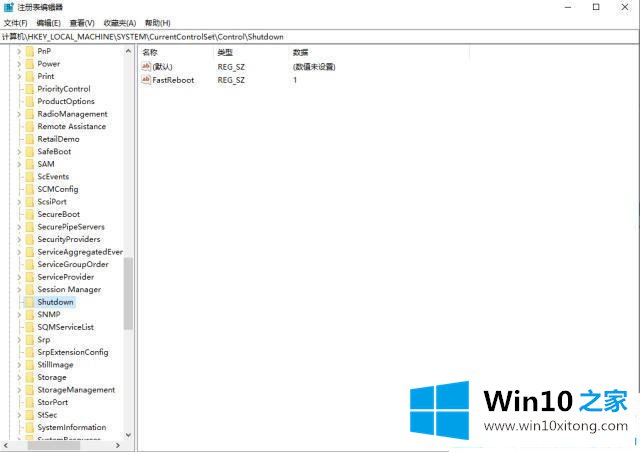The image size is (640, 452).
Task: Select the ServiceProvider key
Action: pyautogui.click(x=66, y=277)
